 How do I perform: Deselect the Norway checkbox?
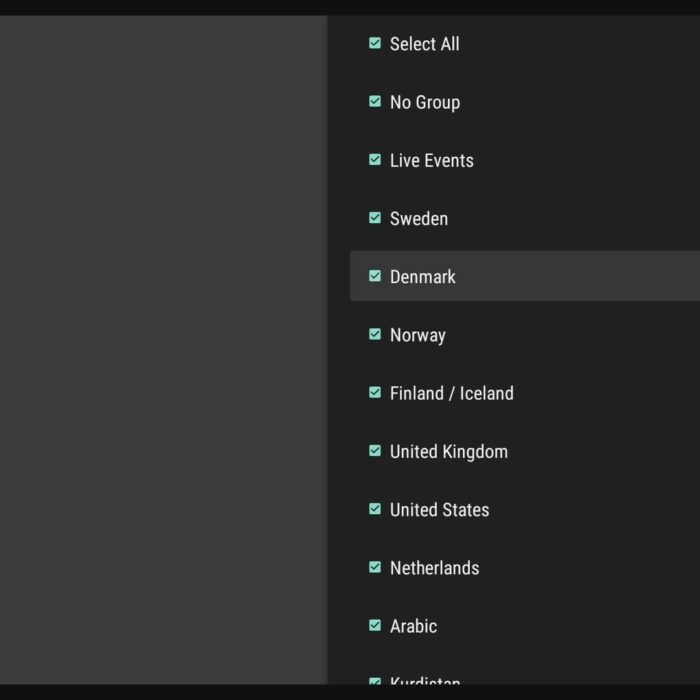point(375,334)
